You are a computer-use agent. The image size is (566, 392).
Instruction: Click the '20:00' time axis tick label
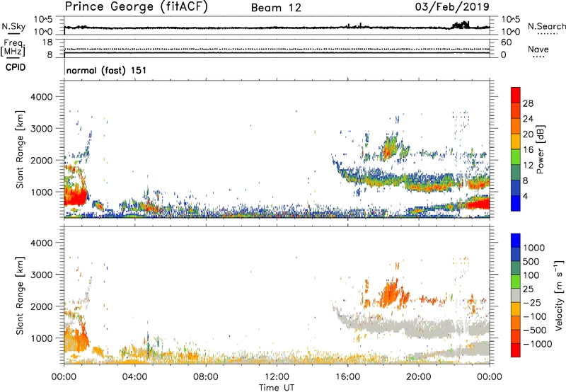tap(418, 377)
